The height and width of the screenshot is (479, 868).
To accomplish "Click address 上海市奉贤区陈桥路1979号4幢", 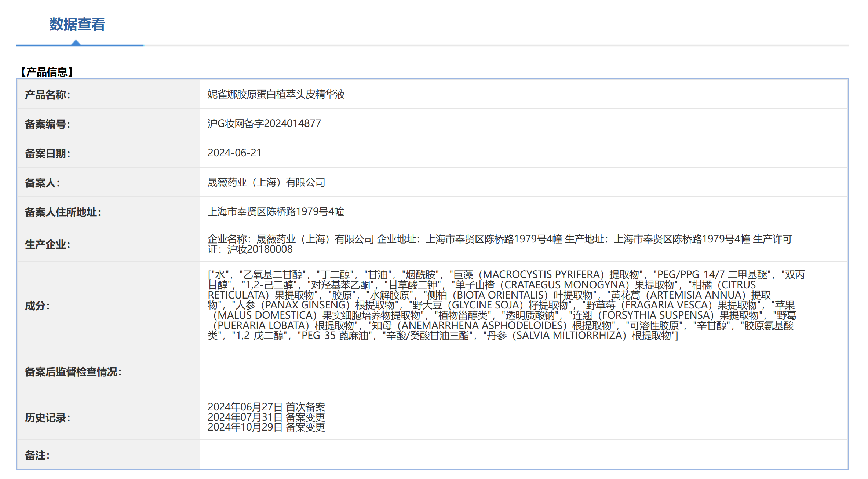I will pyautogui.click(x=276, y=212).
